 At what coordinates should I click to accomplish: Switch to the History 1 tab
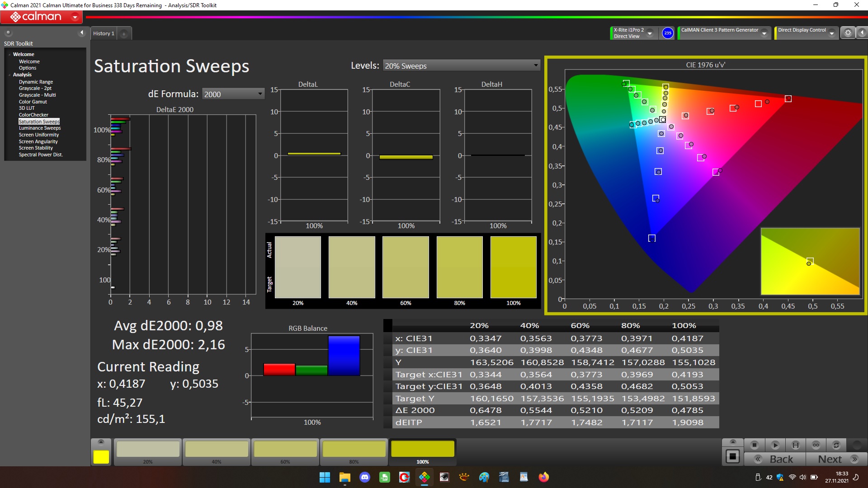pos(104,33)
